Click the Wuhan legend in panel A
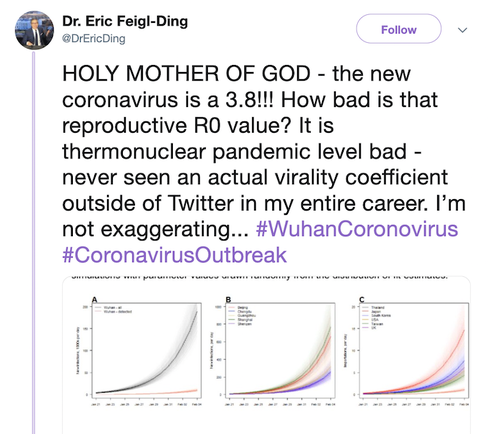The width and height of the screenshot is (500, 434). [x=113, y=309]
